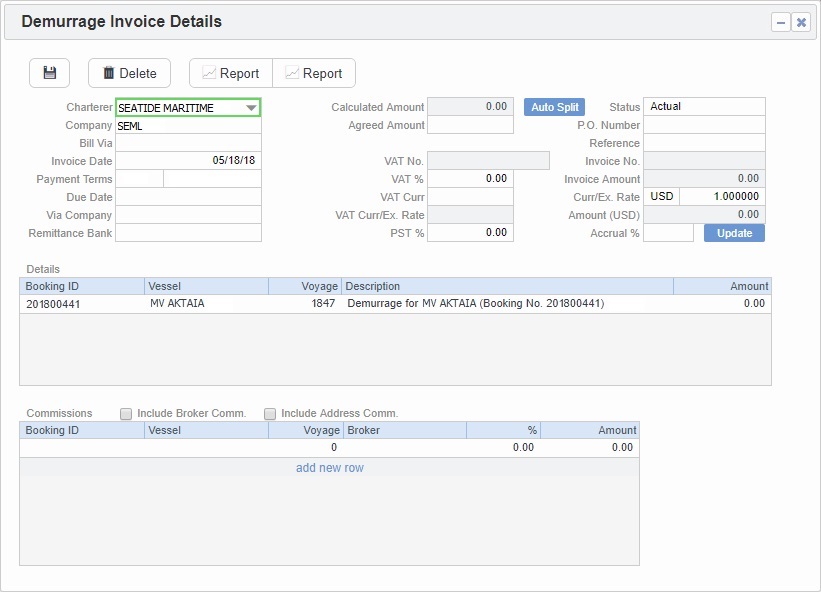Enable Include Broker Comm.
821x592 pixels.
click(126, 413)
